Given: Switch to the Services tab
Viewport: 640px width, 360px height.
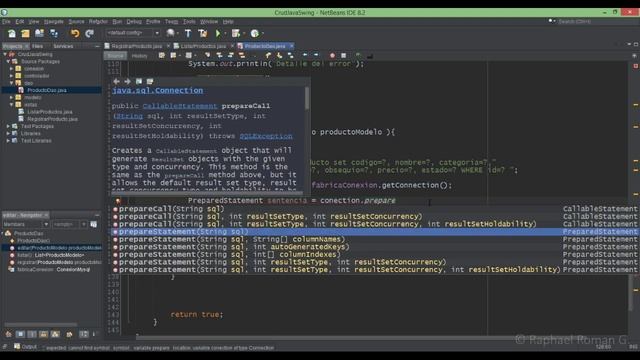Looking at the screenshot, I should 63,47.
